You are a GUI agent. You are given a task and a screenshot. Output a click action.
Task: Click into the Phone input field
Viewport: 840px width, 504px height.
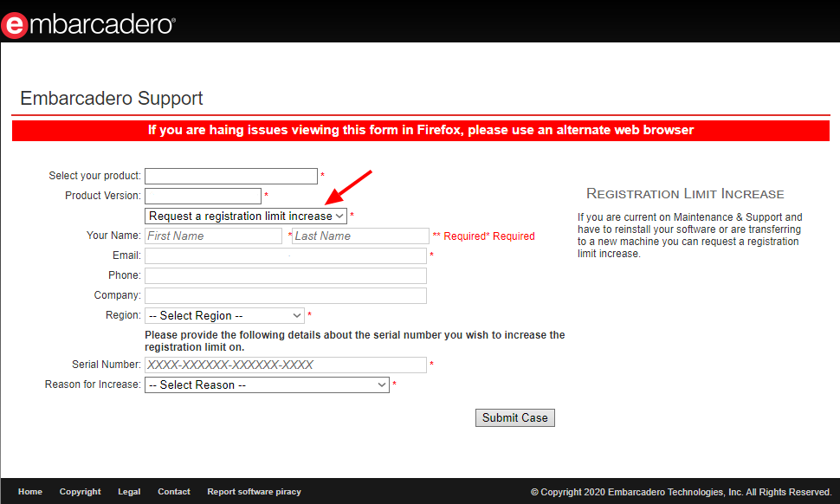pos(285,275)
